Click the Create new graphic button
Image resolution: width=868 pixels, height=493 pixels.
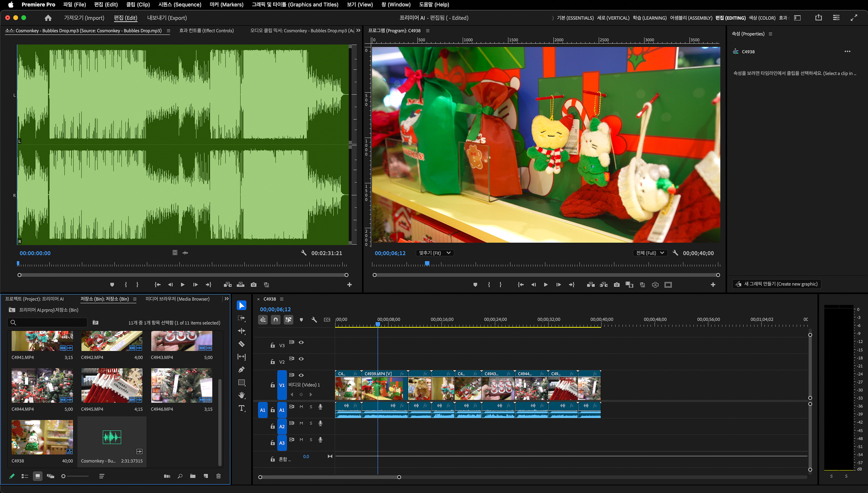(777, 284)
